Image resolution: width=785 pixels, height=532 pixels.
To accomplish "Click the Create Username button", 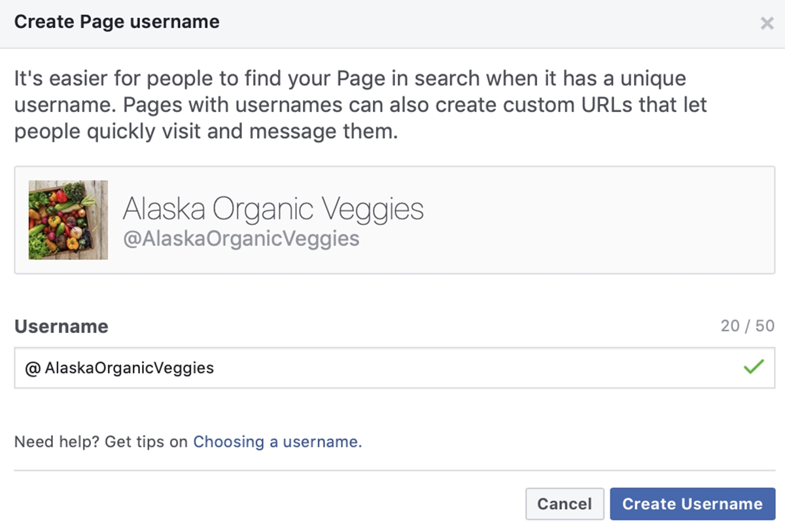I will (692, 504).
